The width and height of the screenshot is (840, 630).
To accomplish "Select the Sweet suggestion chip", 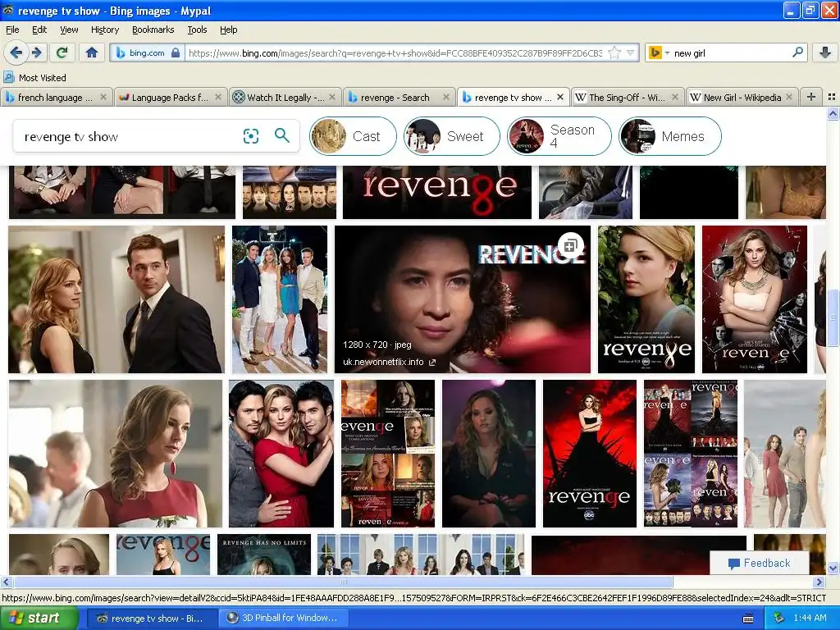I will [452, 136].
